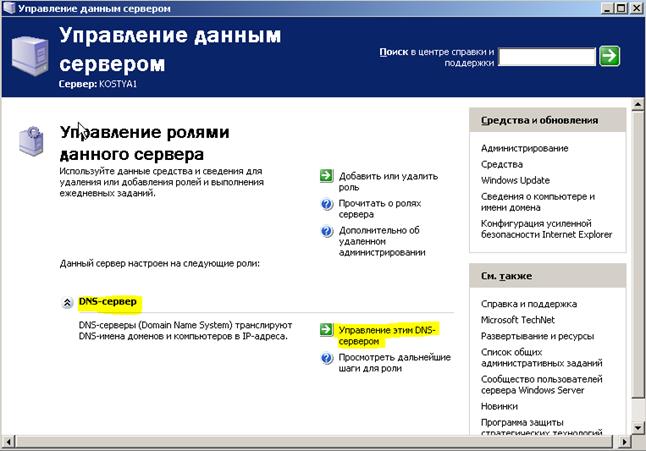Open "Добавить или удалить роль" link
This screenshot has height=451, width=646.
(388, 182)
